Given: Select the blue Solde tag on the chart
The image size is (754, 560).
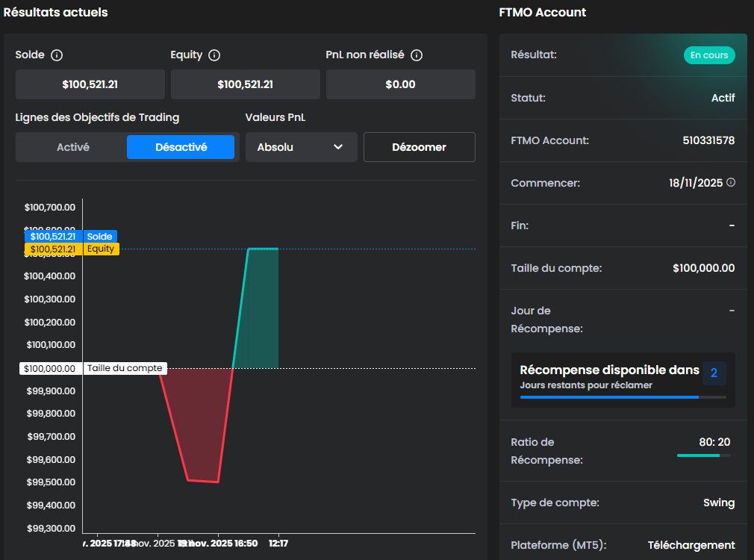Looking at the screenshot, I should (x=71, y=237).
